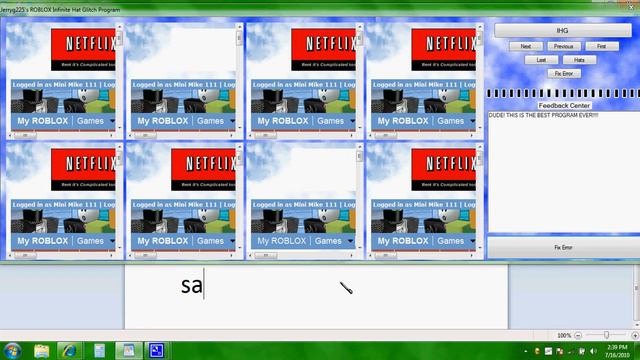The height and width of the screenshot is (360, 640).
Task: Click vertical scrollbar thumb of top-row first pane
Action: click(x=119, y=38)
